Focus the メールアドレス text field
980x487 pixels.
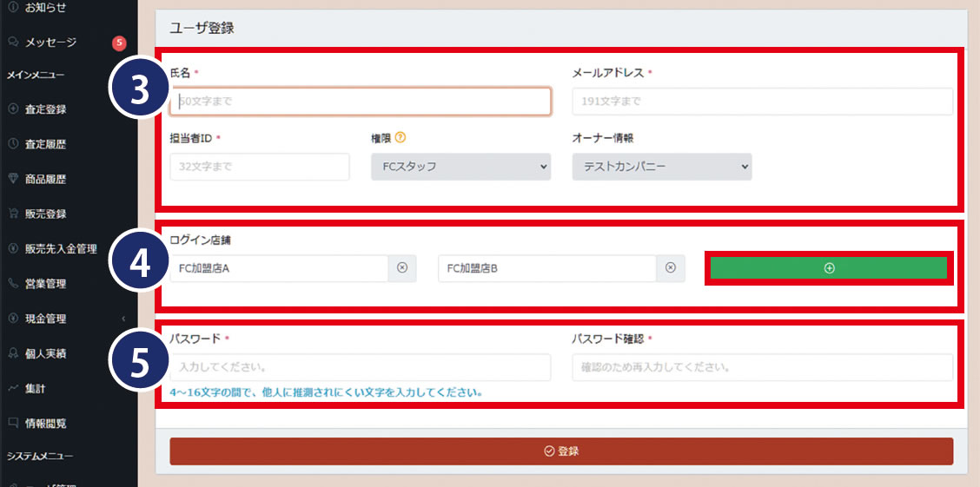click(x=762, y=102)
